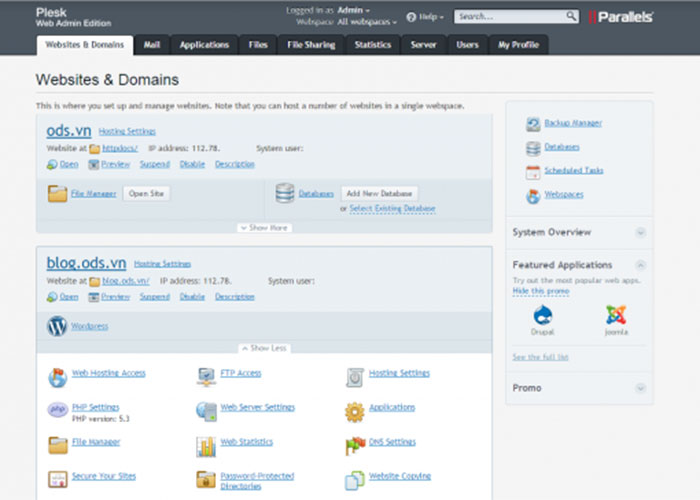Collapse the Featured Applications panel
Screen dimensions: 700x500
coord(640,265)
